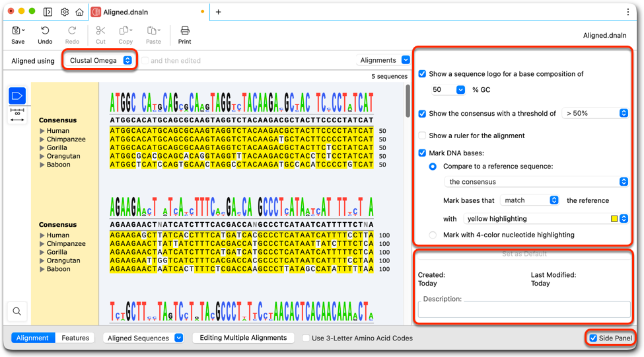Select 4-color nucleotide highlighting option
Viewport: 644px width, 357px height.
pyautogui.click(x=433, y=235)
